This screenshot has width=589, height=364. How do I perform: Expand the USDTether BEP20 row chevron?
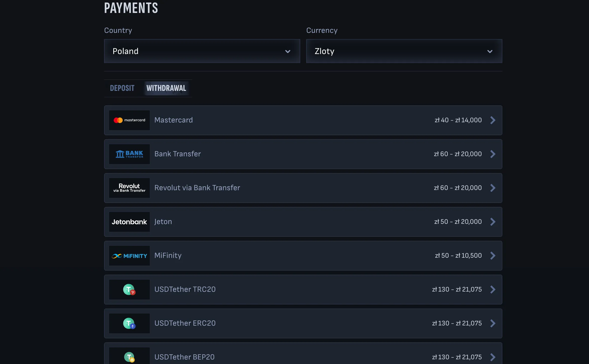tap(493, 357)
